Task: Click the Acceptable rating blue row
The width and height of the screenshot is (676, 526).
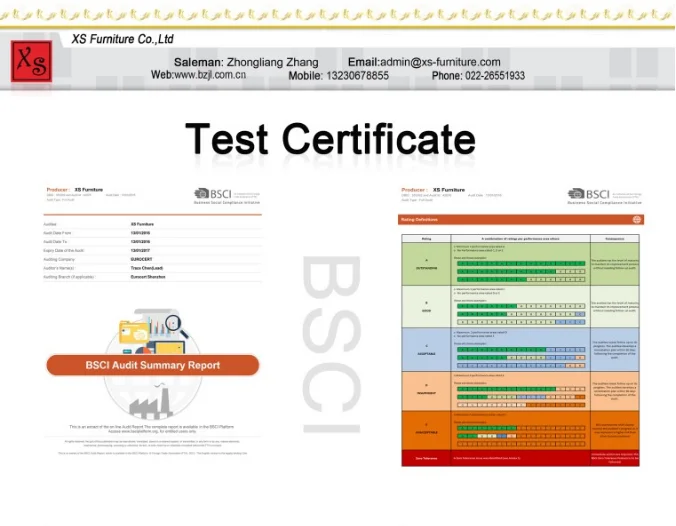Action: (x=520, y=350)
